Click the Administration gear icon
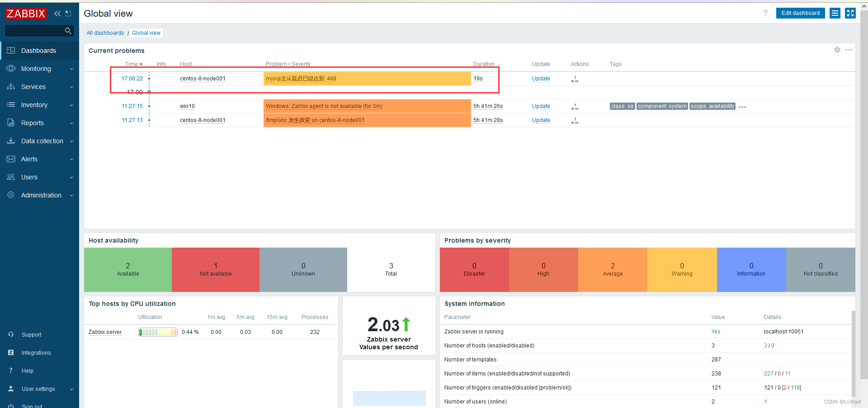The height and width of the screenshot is (408, 868). coord(11,195)
